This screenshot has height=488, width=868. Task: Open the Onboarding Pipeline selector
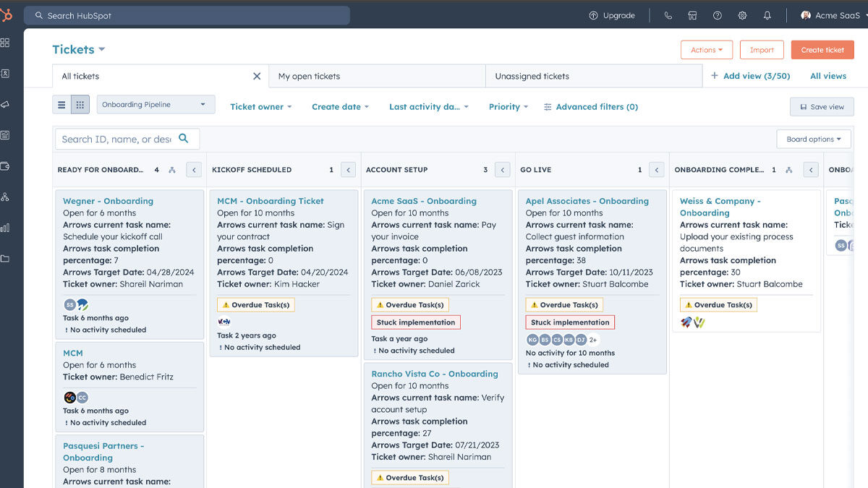point(156,105)
